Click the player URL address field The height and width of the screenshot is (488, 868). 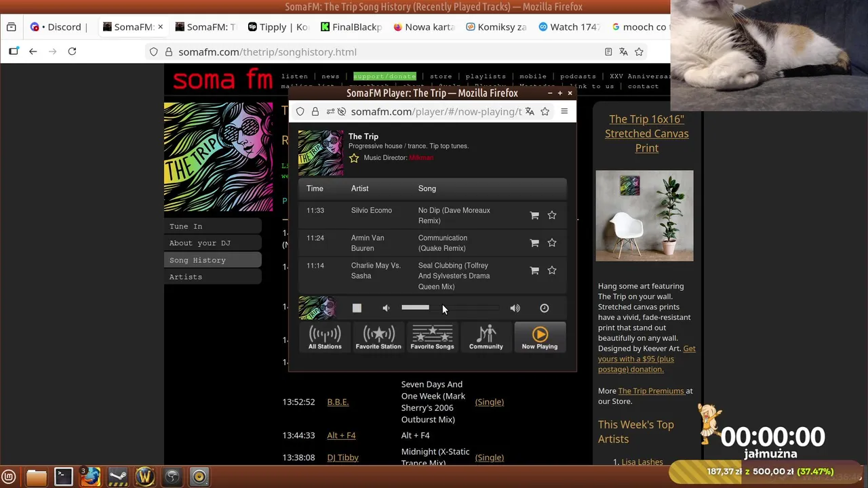(x=436, y=112)
